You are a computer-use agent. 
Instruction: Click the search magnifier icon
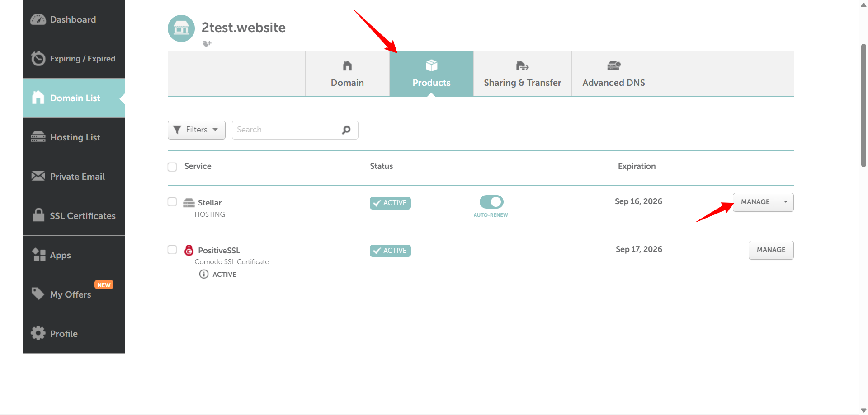[x=346, y=130]
